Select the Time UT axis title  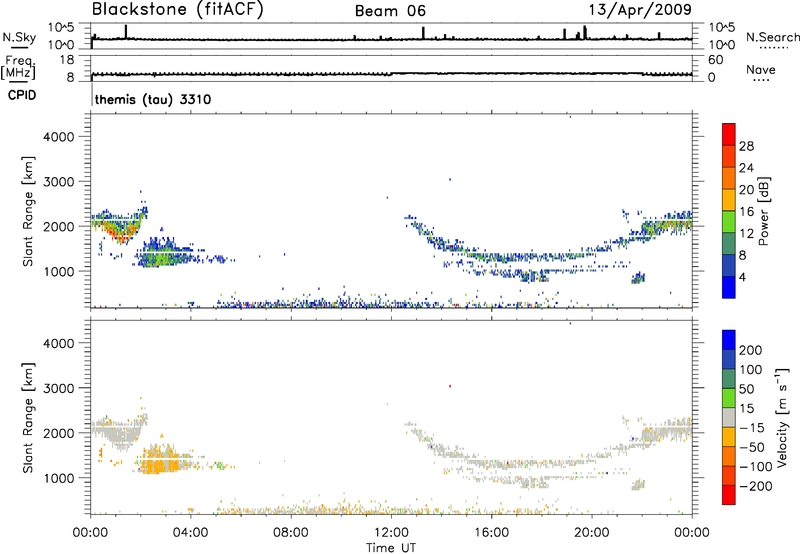391,548
